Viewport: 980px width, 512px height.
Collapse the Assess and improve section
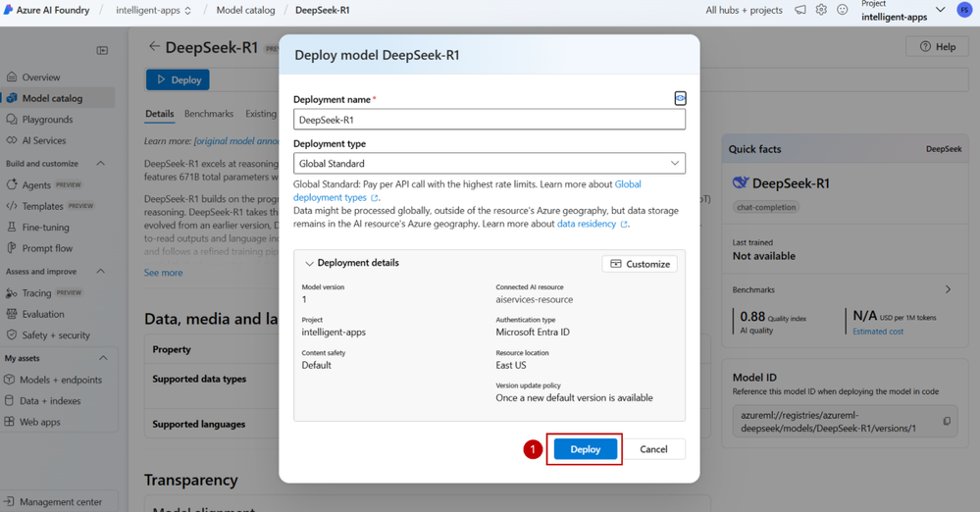pyautogui.click(x=101, y=272)
